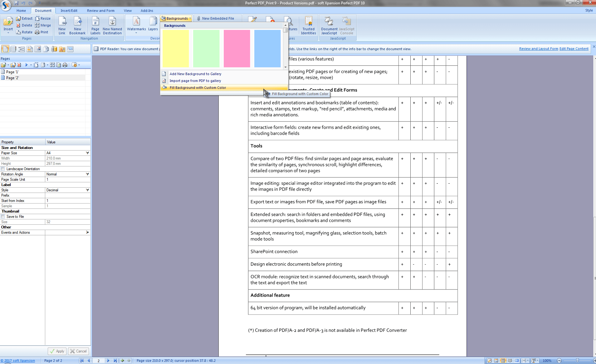Go to next page arrow

(x=108, y=361)
